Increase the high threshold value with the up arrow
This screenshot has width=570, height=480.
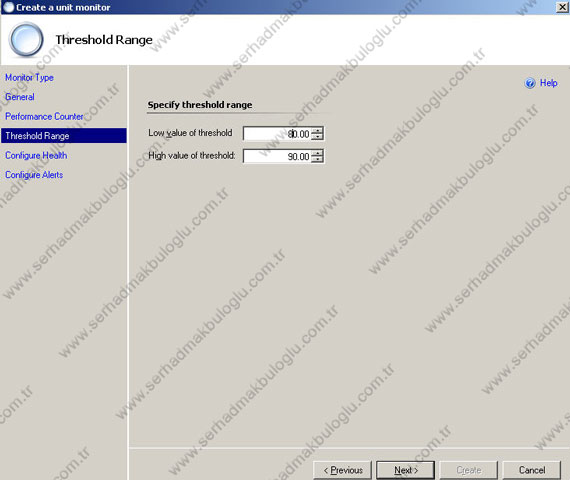(x=317, y=153)
